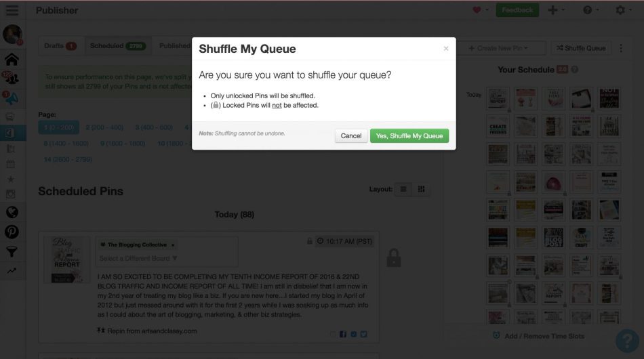Cancel the shuffle queue dialog
This screenshot has width=644, height=359.
coord(351,135)
